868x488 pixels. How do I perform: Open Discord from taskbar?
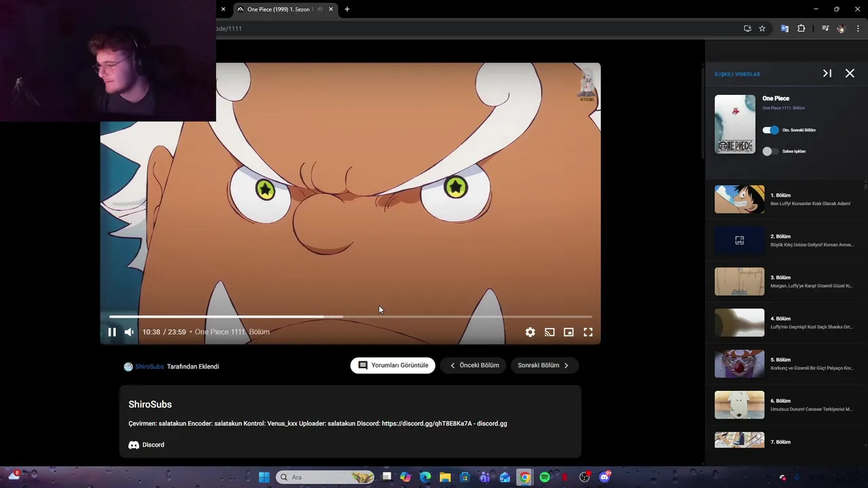point(604,477)
